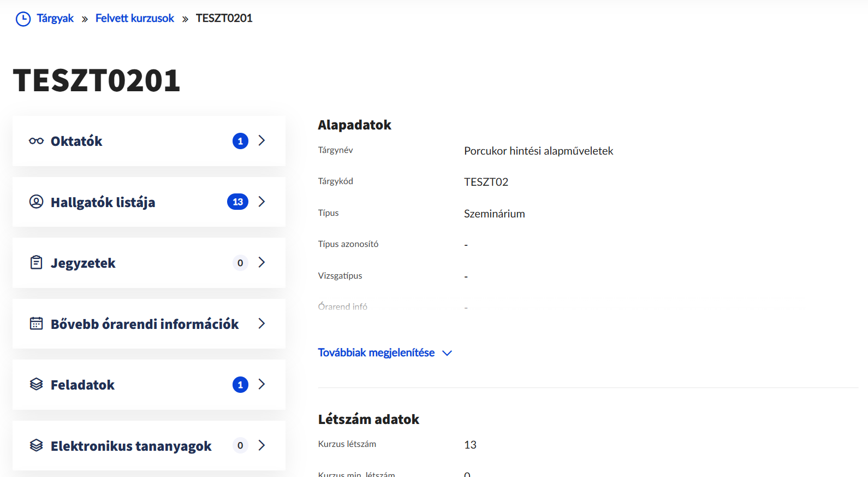
Task: Click the clipboard icon beside Jegyzetek
Action: click(x=36, y=263)
